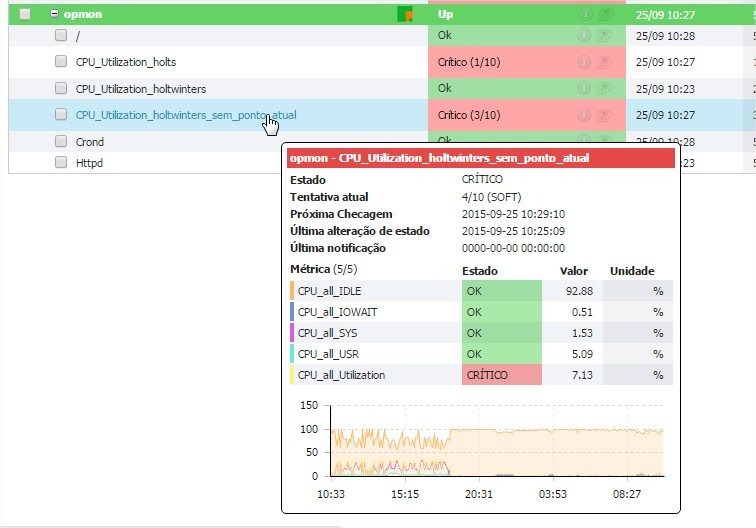This screenshot has width=756, height=528.
Task: Click the recheck icon for CPU_Utilization_holts
Action: pos(603,62)
